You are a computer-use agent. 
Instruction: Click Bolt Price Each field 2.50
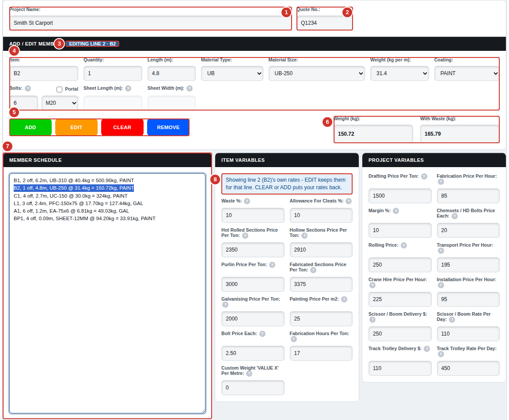[x=253, y=353]
